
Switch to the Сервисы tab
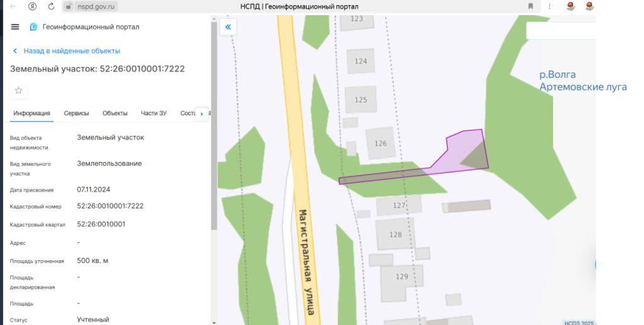[76, 113]
